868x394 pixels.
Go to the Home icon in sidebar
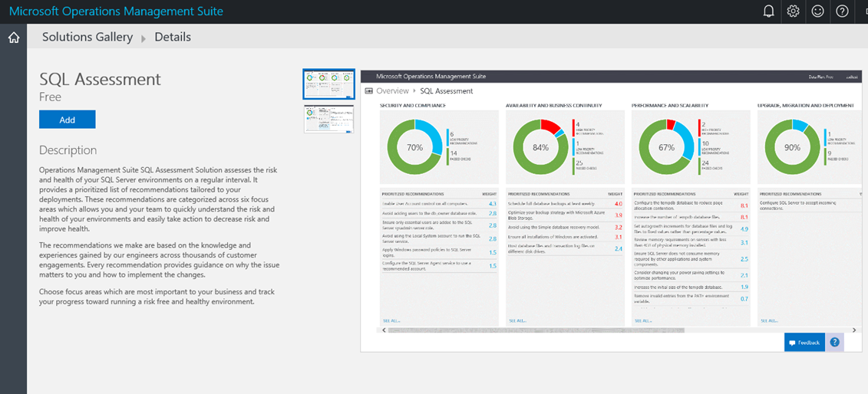point(13,38)
